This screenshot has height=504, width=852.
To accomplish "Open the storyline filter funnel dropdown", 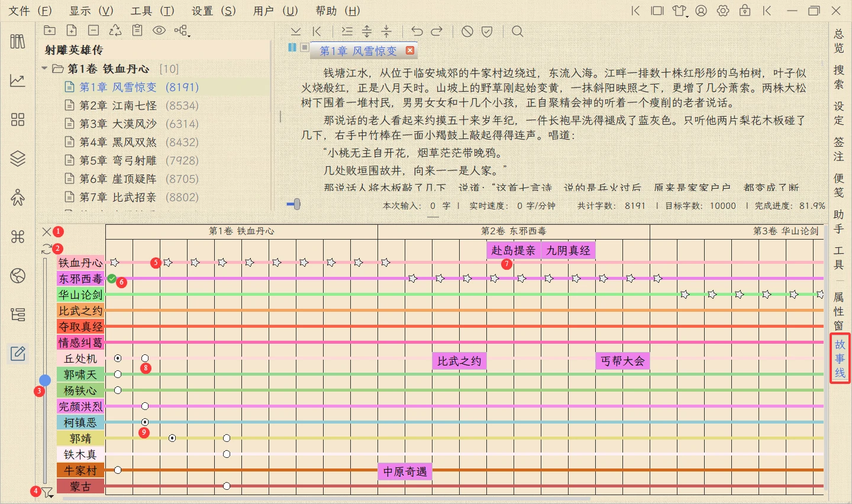I will 47,492.
